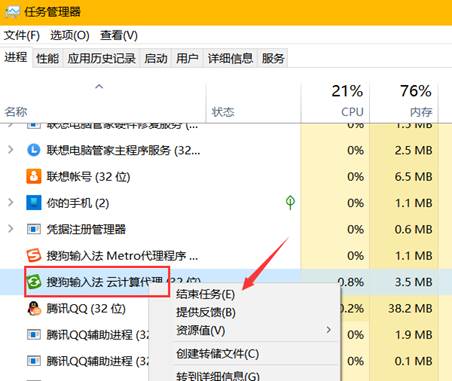Click the Task Manager title bar icon
The width and height of the screenshot is (452, 381).
pos(12,12)
